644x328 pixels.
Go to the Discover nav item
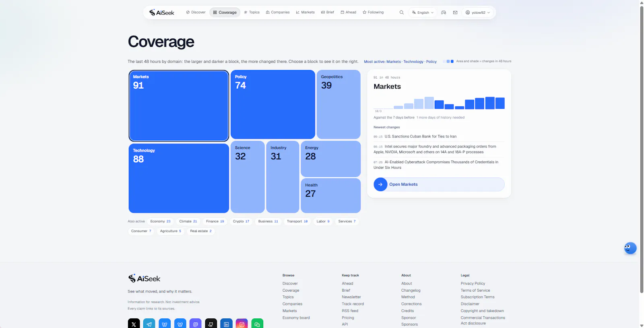pyautogui.click(x=196, y=12)
